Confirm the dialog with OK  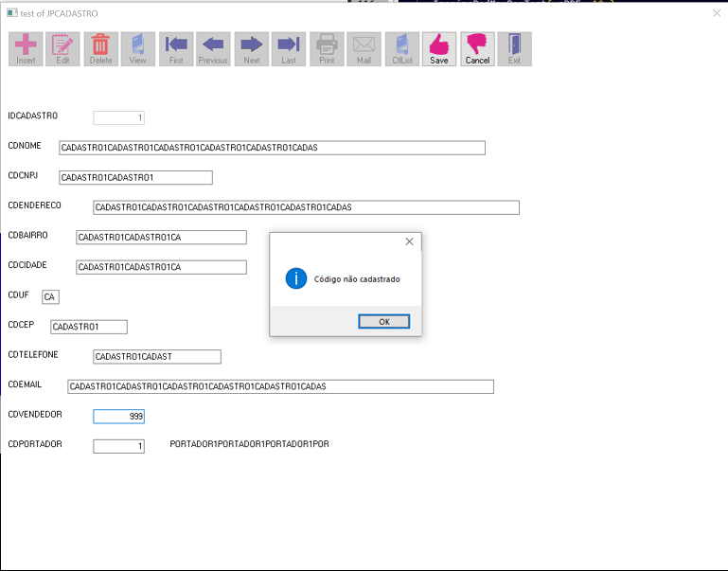click(384, 321)
